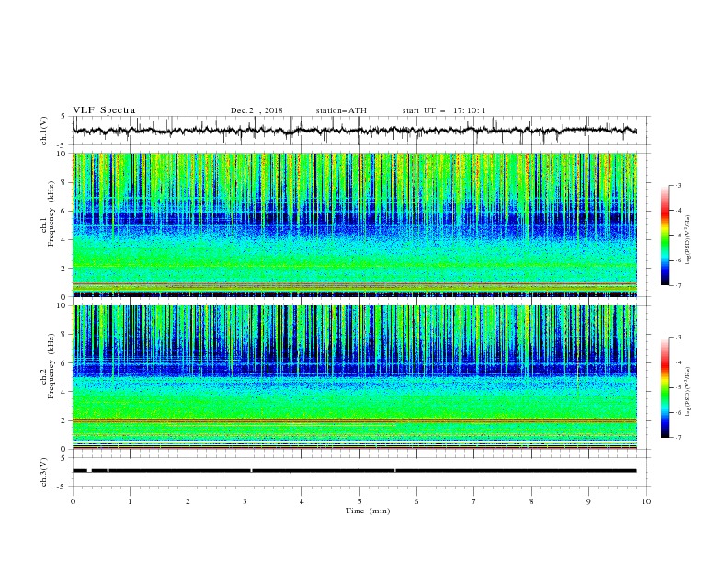Select the "Dec.2 , 2018" date text
The height and width of the screenshot is (563, 728).
tap(256, 110)
